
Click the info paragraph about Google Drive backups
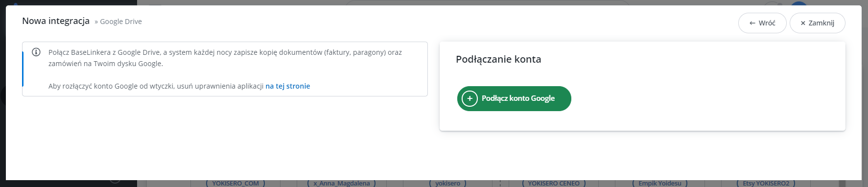pos(225,58)
